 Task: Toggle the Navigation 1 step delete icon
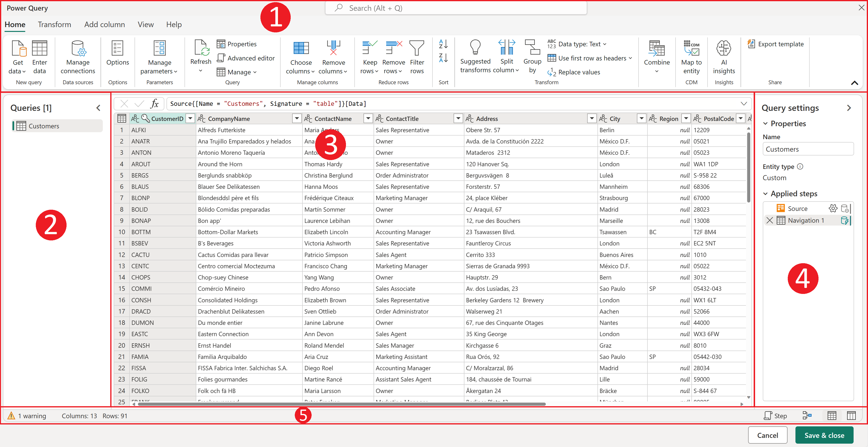[769, 221]
